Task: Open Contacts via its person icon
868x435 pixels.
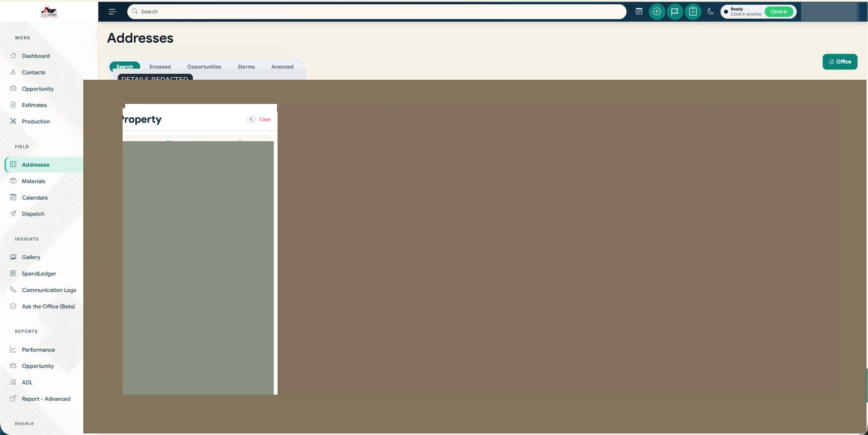Action: pyautogui.click(x=13, y=72)
